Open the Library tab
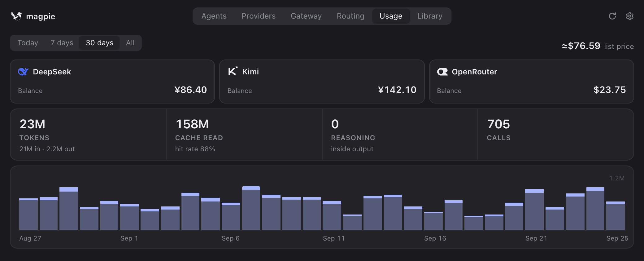The width and height of the screenshot is (644, 261). pos(430,16)
